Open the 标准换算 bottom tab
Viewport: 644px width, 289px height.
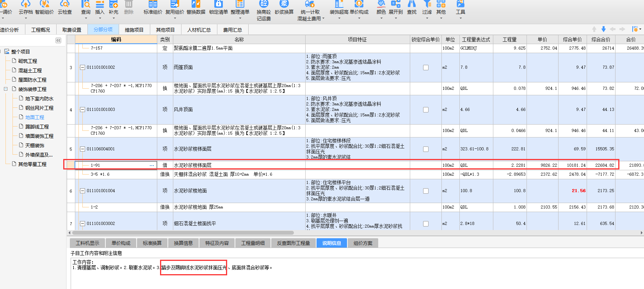[152, 243]
